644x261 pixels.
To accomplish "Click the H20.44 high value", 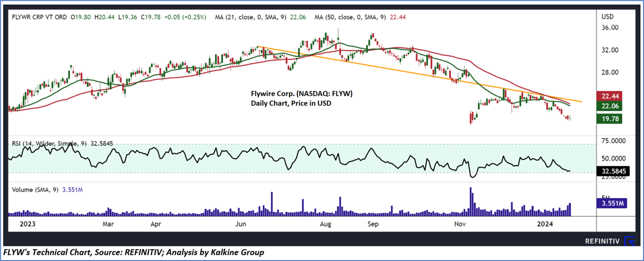I will [104, 17].
